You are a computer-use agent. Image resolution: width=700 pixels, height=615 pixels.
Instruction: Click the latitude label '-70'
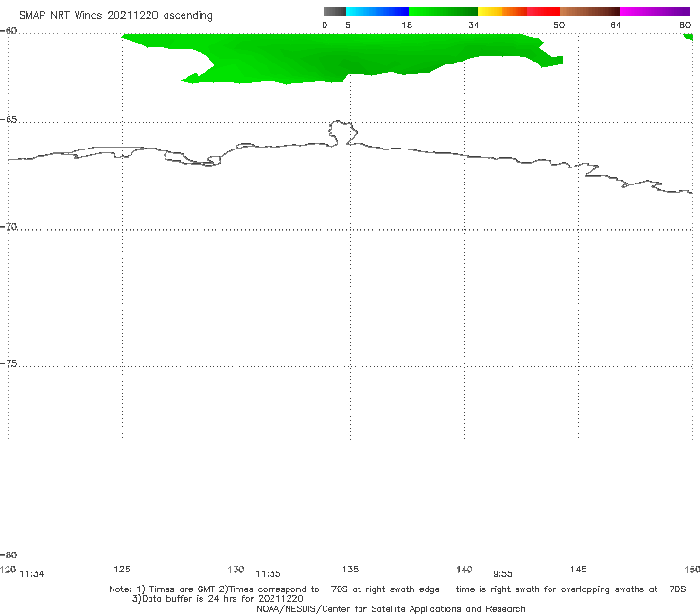point(9,226)
